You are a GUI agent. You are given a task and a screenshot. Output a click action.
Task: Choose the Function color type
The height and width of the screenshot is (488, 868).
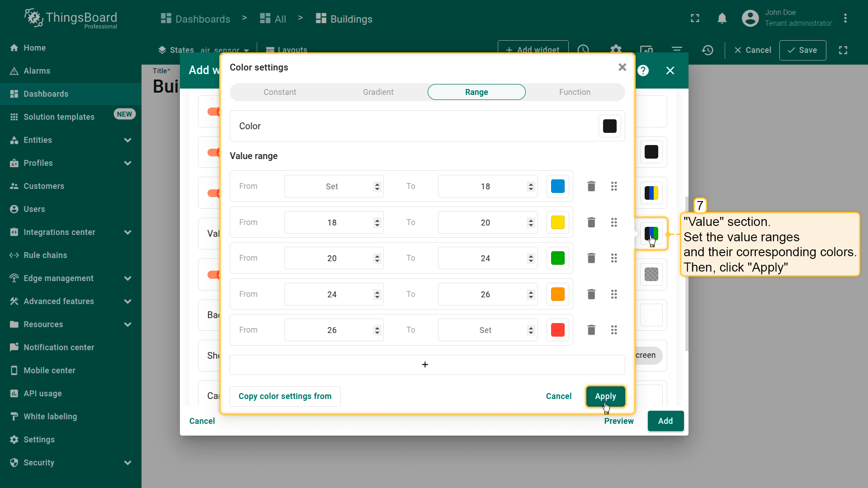(x=575, y=92)
